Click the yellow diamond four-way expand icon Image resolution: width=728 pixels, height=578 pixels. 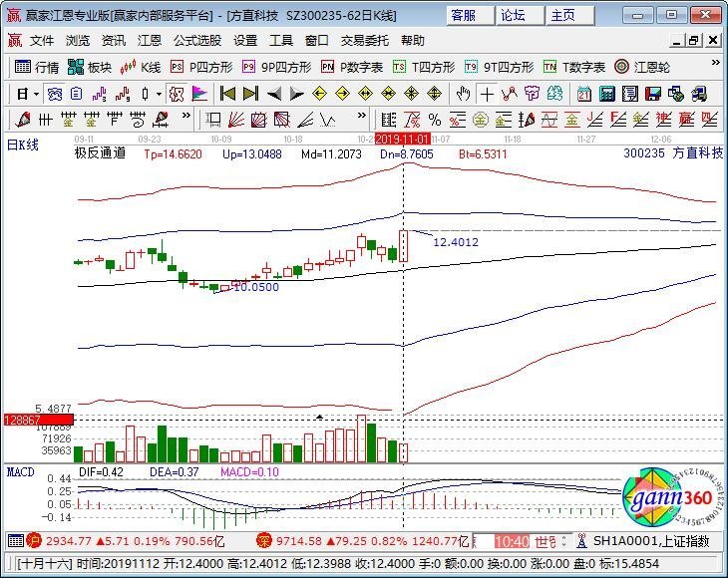click(x=434, y=94)
